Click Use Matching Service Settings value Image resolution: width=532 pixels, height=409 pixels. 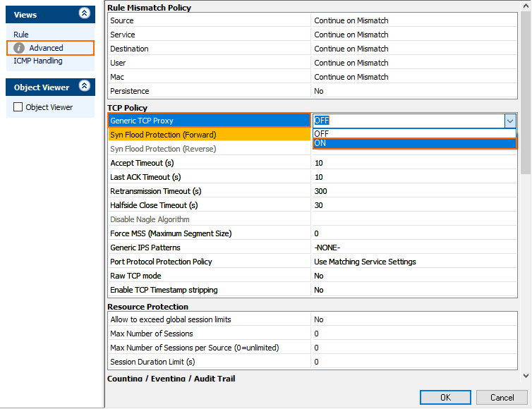point(365,262)
